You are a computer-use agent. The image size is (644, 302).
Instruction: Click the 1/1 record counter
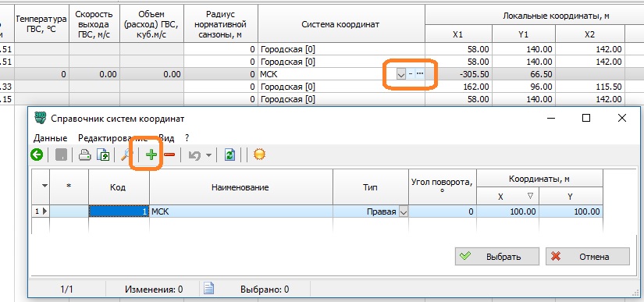(66, 290)
